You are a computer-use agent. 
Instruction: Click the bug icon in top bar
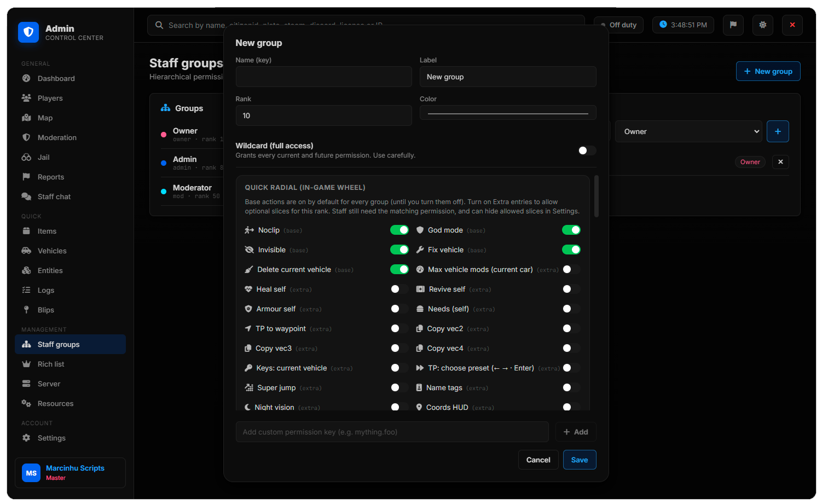(762, 25)
